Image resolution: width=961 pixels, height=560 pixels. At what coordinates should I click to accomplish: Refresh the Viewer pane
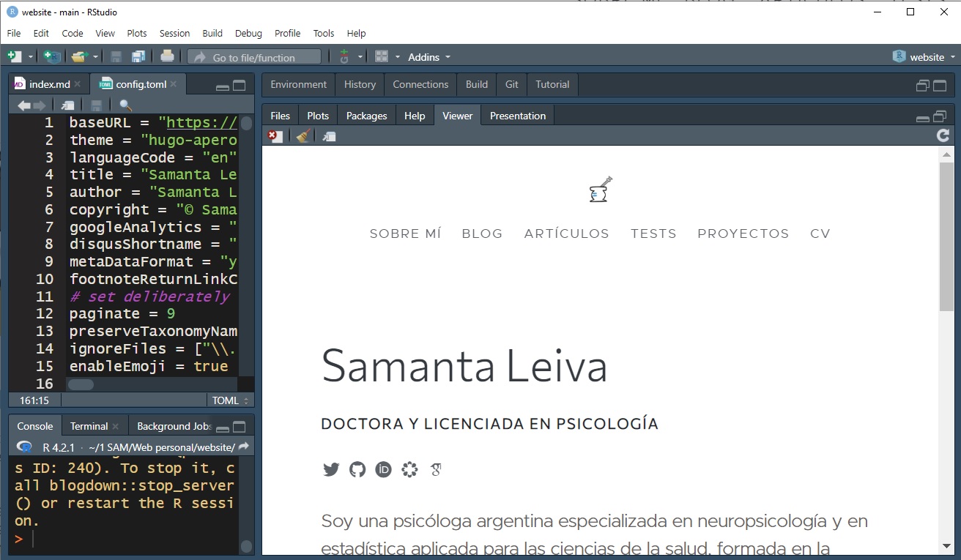(x=943, y=135)
